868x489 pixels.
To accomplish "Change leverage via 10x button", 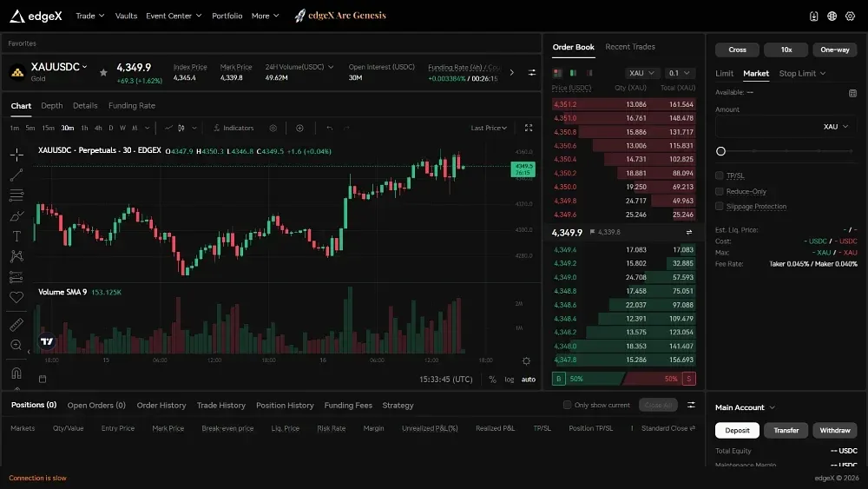I will pyautogui.click(x=786, y=50).
